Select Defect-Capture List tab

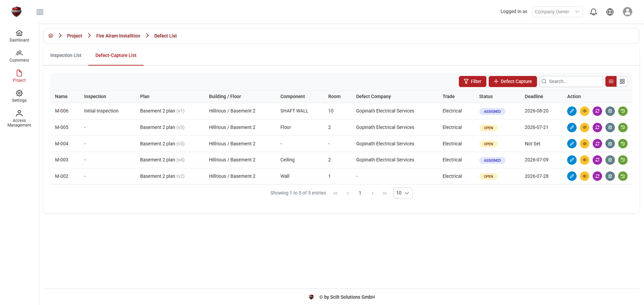coord(116,55)
